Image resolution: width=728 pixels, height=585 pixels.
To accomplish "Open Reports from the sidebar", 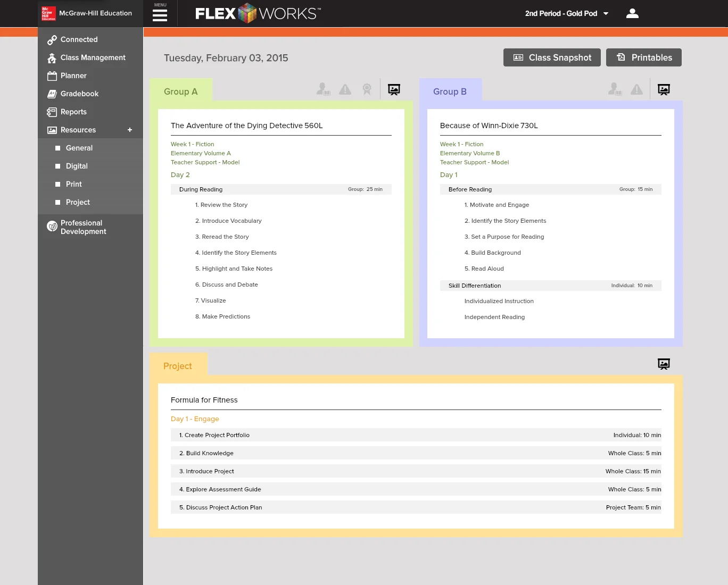I will (73, 112).
